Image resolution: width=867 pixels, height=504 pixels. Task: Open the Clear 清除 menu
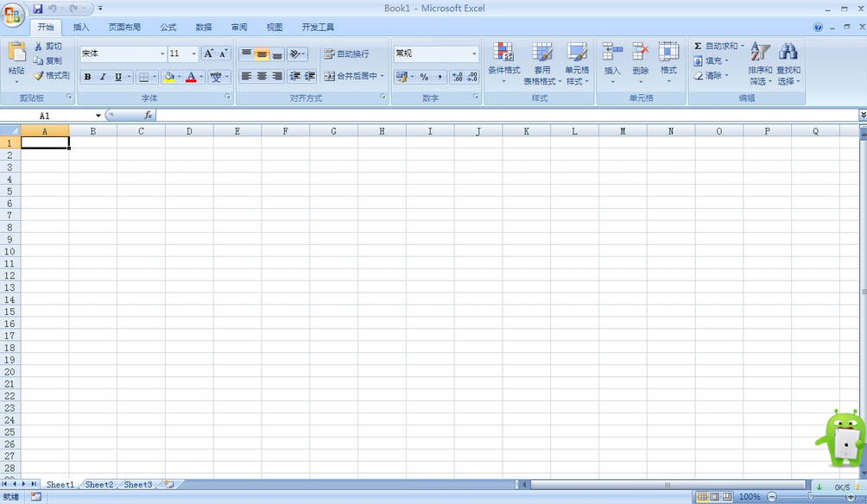[711, 76]
